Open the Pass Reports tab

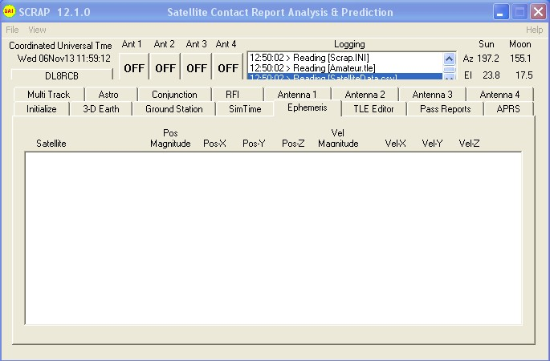click(x=445, y=109)
